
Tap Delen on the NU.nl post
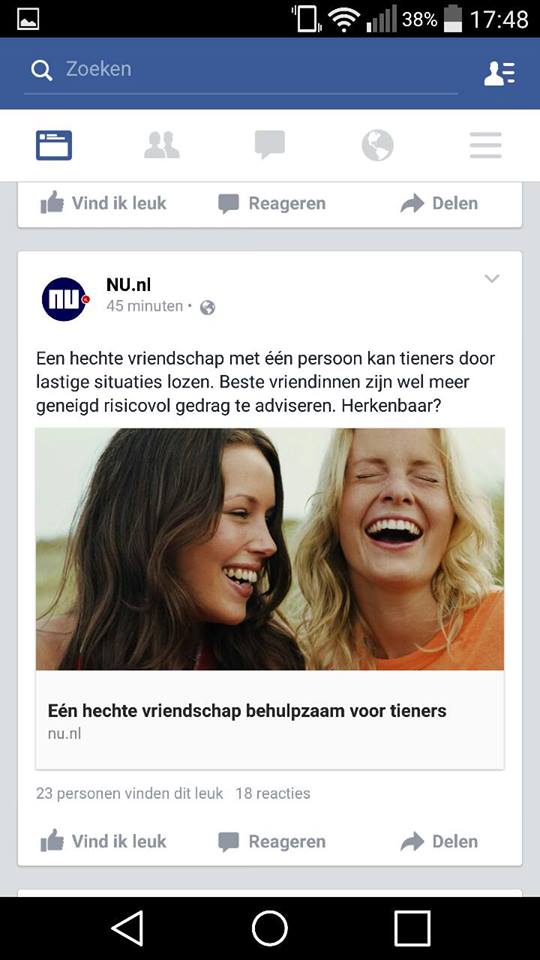(x=439, y=842)
